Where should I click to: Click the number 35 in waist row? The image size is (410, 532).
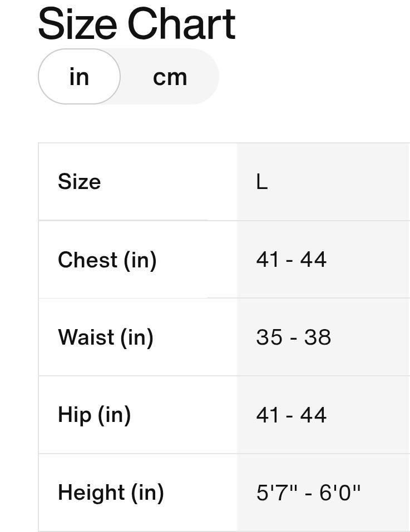[269, 337]
